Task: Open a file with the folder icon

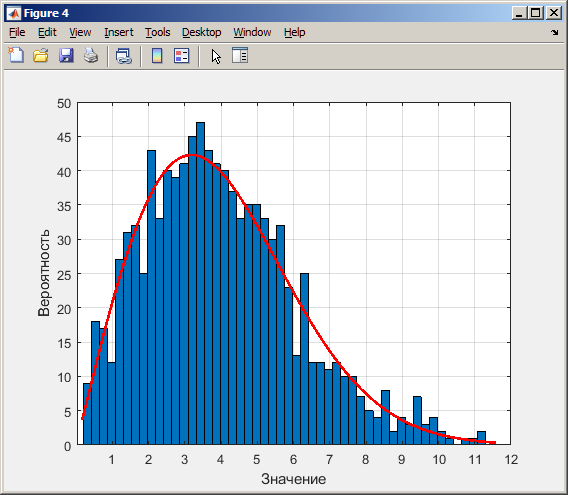Action: pyautogui.click(x=41, y=56)
